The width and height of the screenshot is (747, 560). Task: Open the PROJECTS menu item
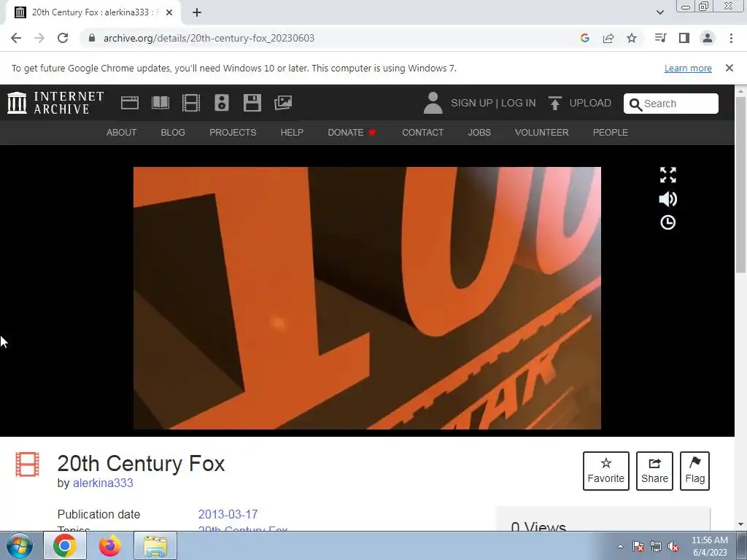(233, 133)
